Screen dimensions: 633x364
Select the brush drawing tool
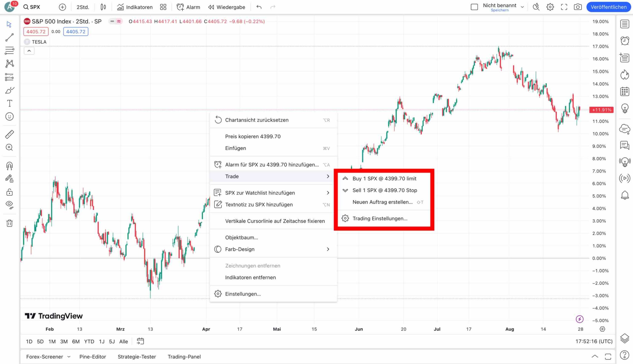click(9, 90)
